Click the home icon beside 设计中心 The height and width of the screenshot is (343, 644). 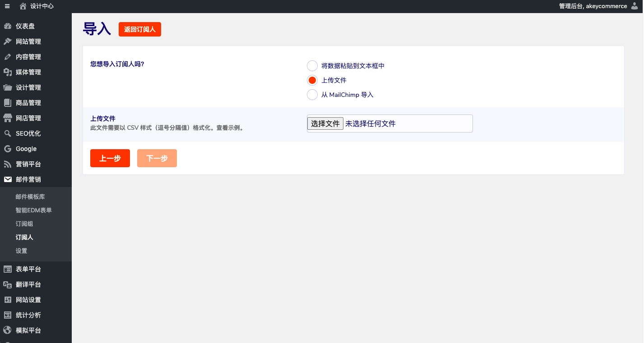point(23,6)
